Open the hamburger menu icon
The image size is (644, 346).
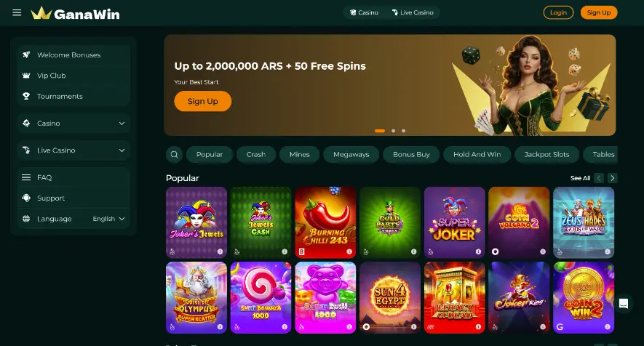click(x=17, y=13)
